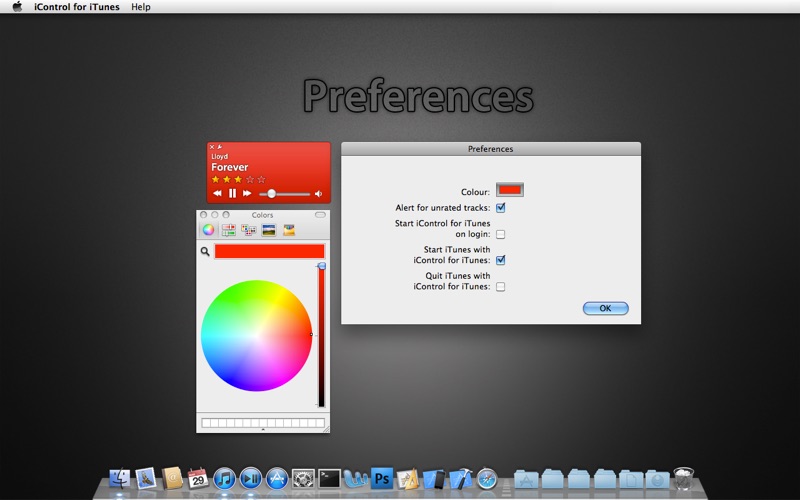Open the Help menu
The height and width of the screenshot is (500, 800).
141,7
